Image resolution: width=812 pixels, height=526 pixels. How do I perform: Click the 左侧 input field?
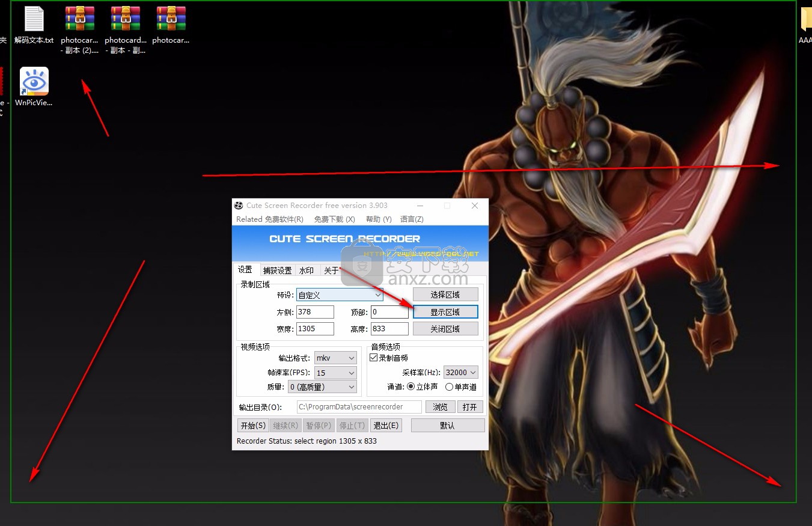315,312
